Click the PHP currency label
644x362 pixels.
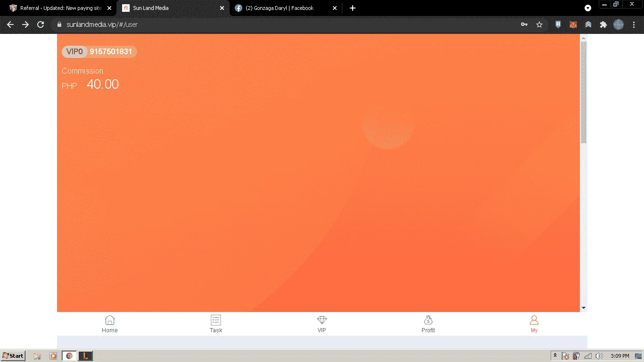69,86
